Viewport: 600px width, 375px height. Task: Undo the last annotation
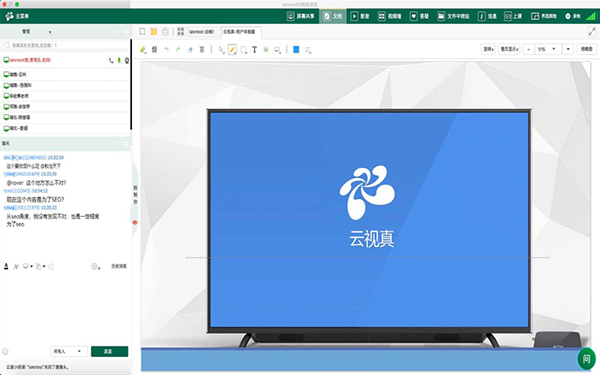pos(166,49)
